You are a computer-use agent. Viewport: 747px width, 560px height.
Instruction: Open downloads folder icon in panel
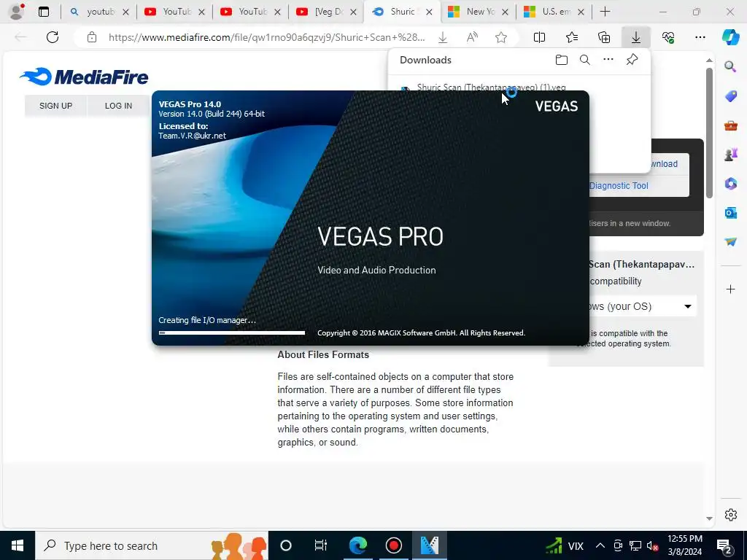point(562,60)
